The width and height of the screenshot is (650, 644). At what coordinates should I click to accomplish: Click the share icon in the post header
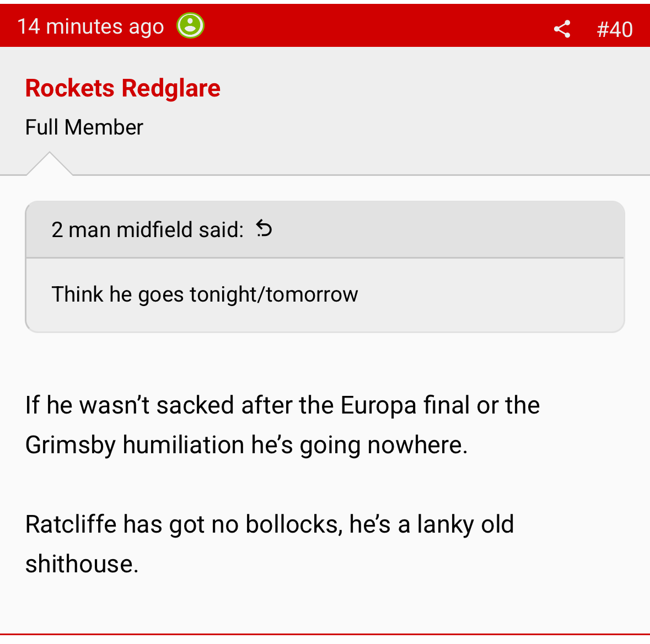[x=562, y=29]
